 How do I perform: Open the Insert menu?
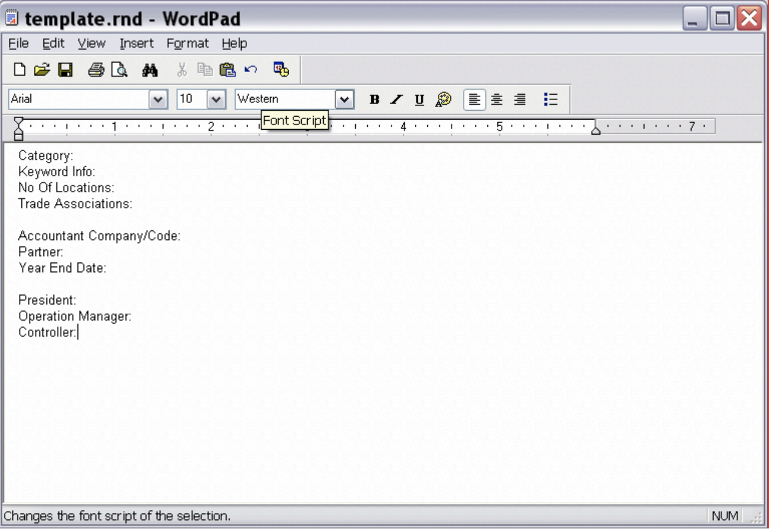pyautogui.click(x=136, y=43)
